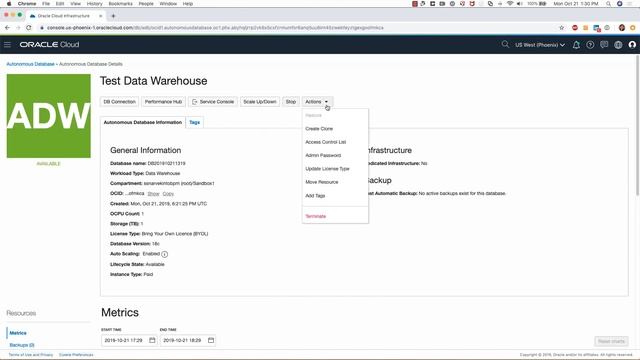640x360 pixels.
Task: Click the browser address bar URL
Action: (215, 28)
